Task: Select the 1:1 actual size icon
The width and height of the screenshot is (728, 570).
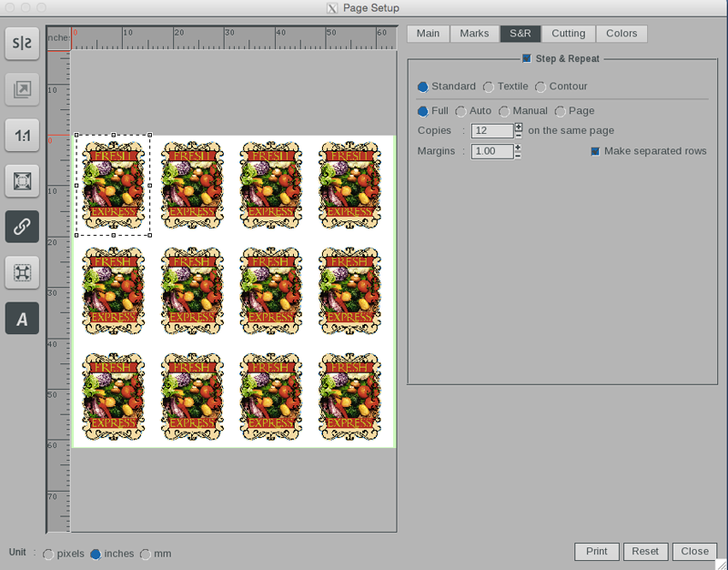Action: point(22,135)
